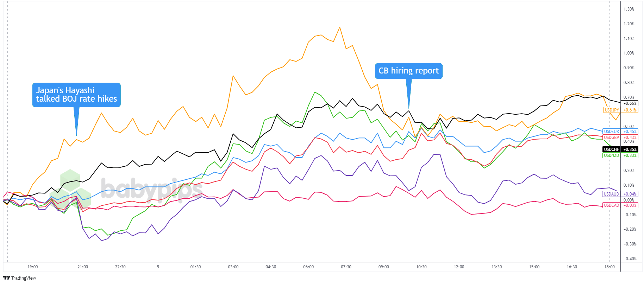
Task: Select the USDJPY series label
Action: click(x=612, y=110)
